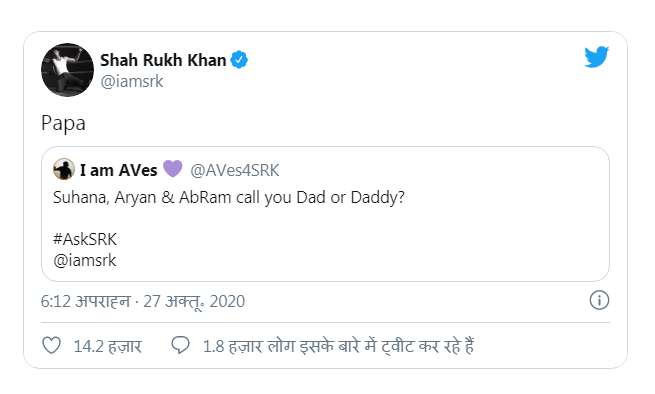The image size is (655, 394).
Task: Open the quoted tweet question text
Action: (x=229, y=197)
